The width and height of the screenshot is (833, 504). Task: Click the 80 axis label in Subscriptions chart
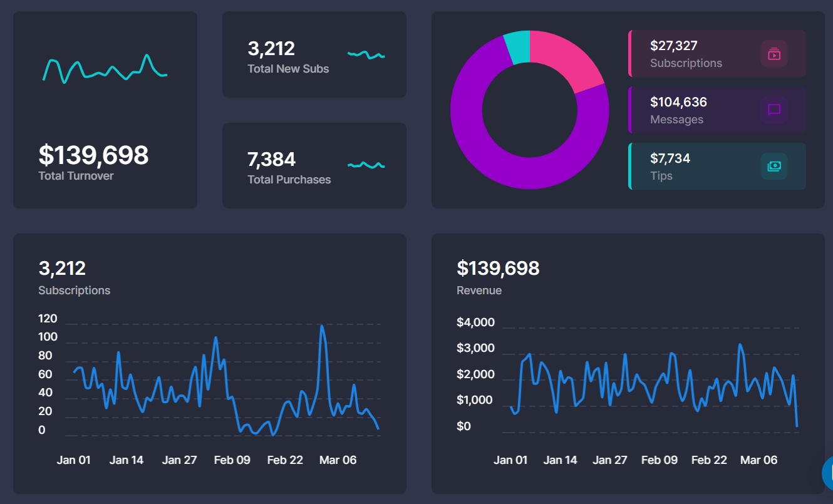pos(45,356)
